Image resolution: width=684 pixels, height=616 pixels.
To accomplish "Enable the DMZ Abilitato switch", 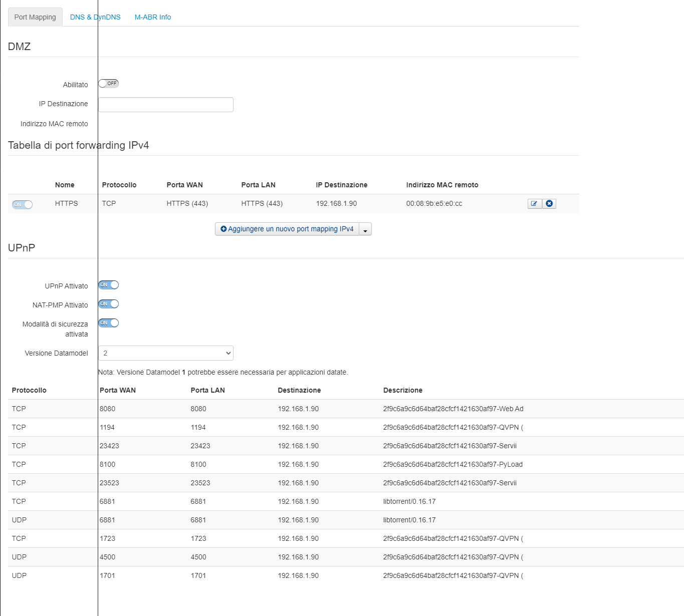I will (108, 84).
